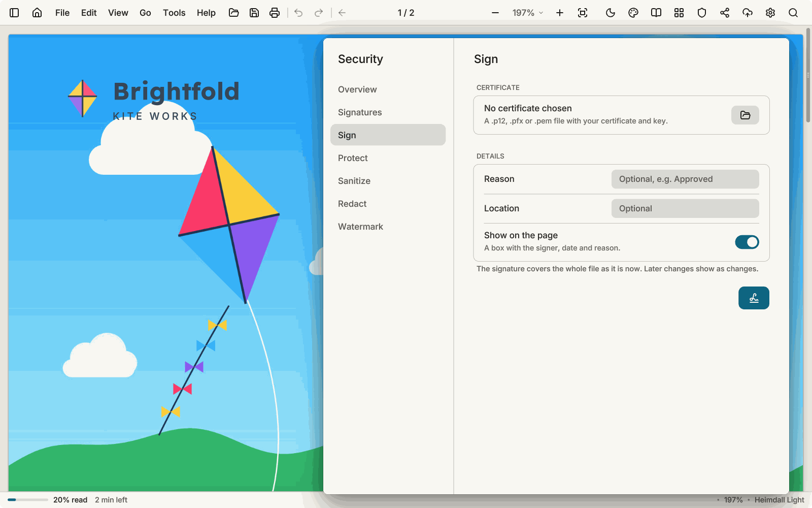
Task: Select the Redact section
Action: pos(388,204)
